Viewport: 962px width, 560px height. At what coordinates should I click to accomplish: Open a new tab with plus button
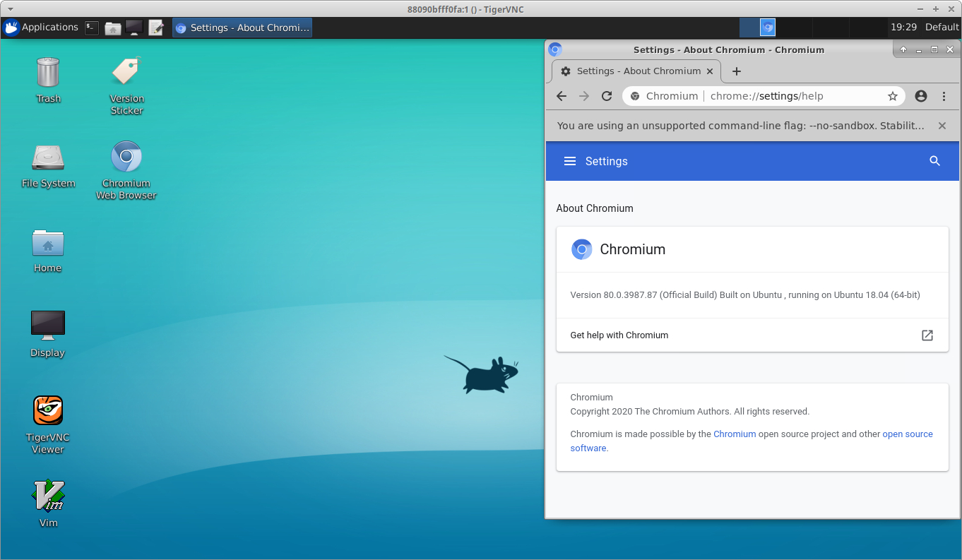[737, 71]
